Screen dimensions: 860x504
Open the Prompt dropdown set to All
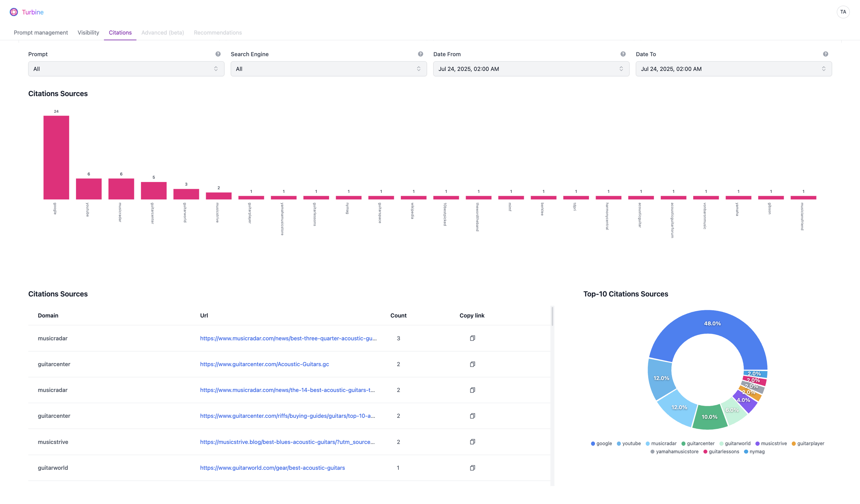(126, 69)
